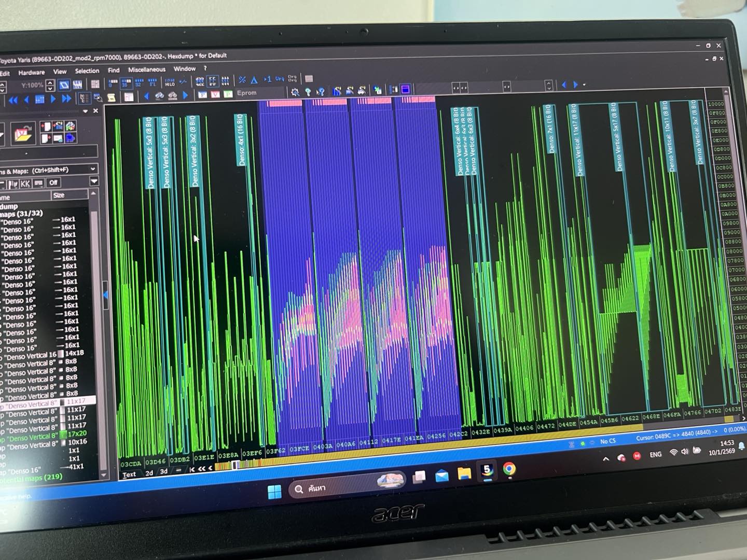Click the grey square toolbar icon
The image size is (747, 560).
click(x=309, y=78)
